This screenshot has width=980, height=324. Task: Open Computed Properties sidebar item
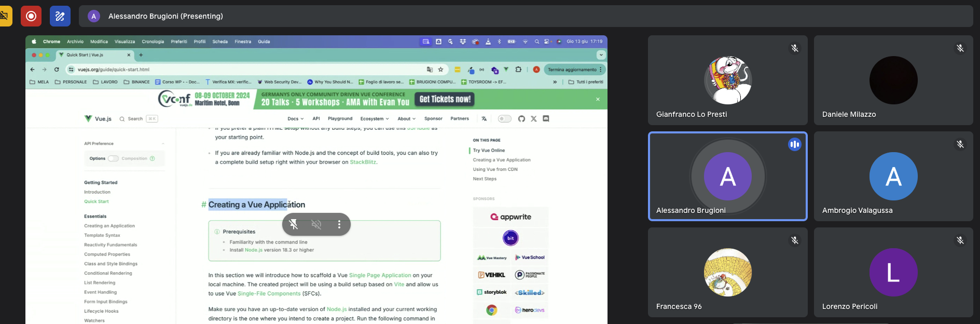coord(107,254)
